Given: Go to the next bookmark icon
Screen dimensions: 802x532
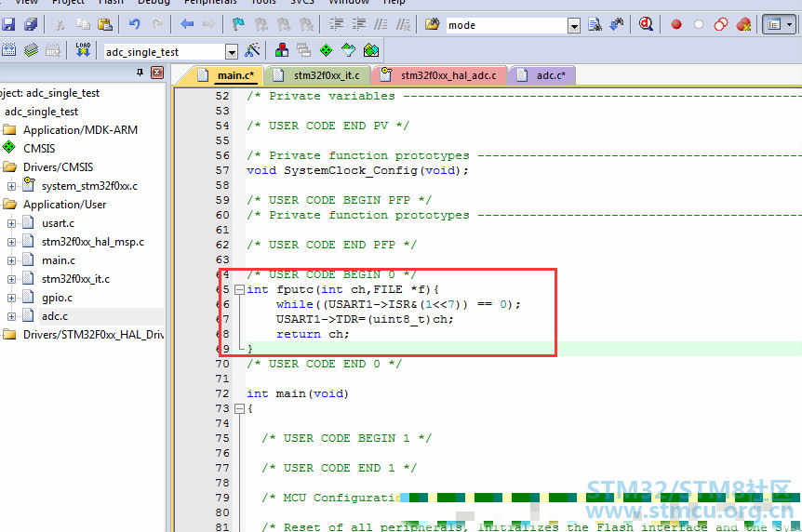Looking at the screenshot, I should click(x=284, y=24).
